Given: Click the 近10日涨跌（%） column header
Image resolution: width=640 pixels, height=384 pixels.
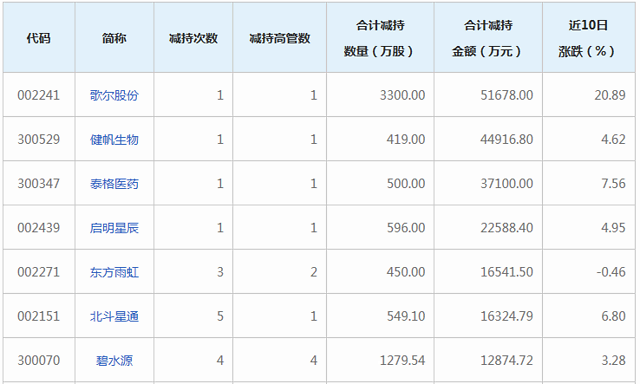Looking at the screenshot, I should coord(588,38).
